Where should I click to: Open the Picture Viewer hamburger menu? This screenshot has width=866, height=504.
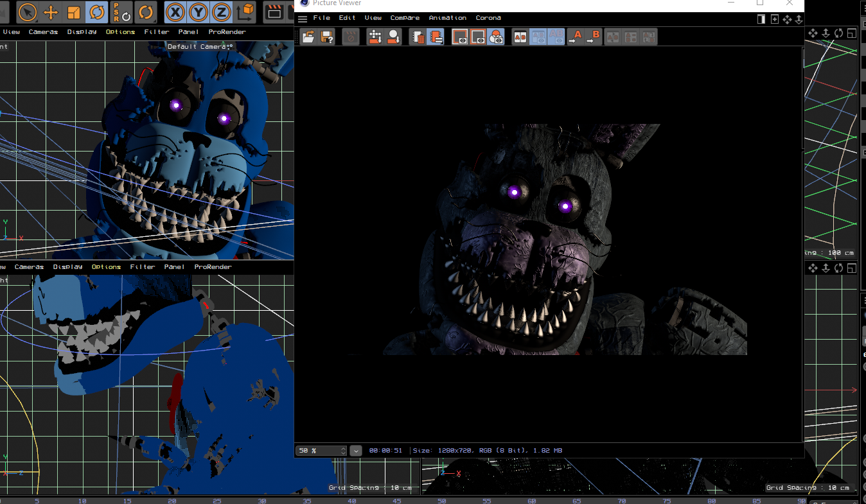(303, 19)
